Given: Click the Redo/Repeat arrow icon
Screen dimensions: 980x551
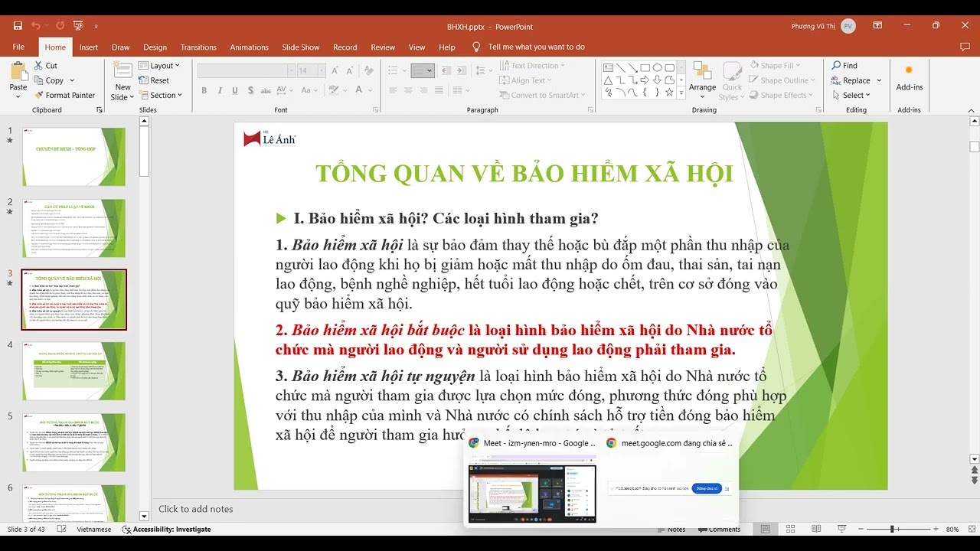Looking at the screenshot, I should [x=60, y=25].
